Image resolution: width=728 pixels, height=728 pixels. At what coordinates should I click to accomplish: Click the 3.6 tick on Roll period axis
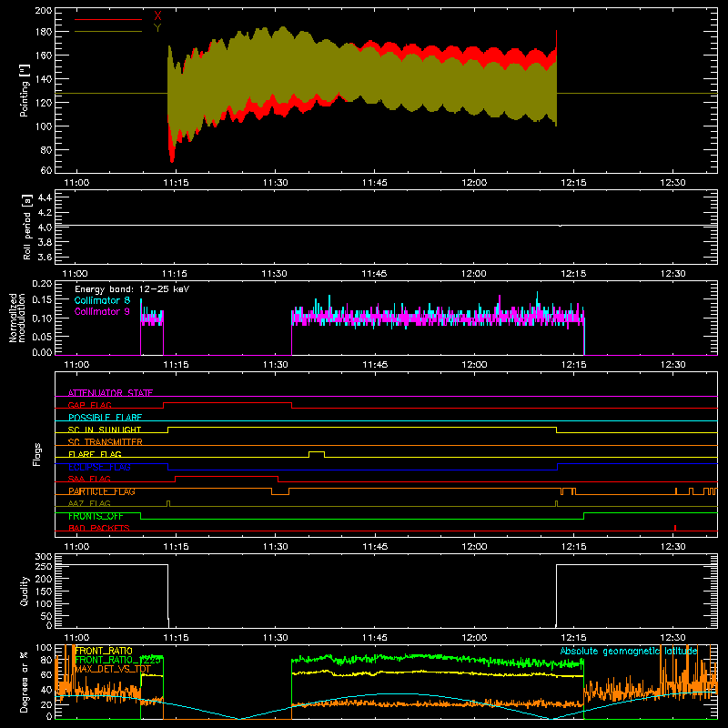tap(44, 257)
